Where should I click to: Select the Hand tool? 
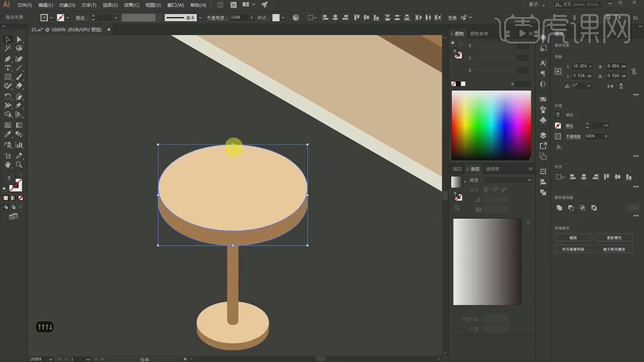8,165
